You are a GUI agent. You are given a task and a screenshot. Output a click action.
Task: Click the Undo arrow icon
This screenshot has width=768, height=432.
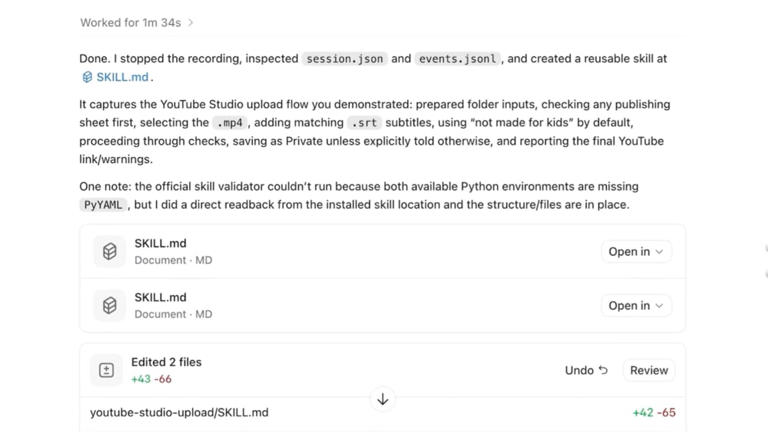coord(603,370)
